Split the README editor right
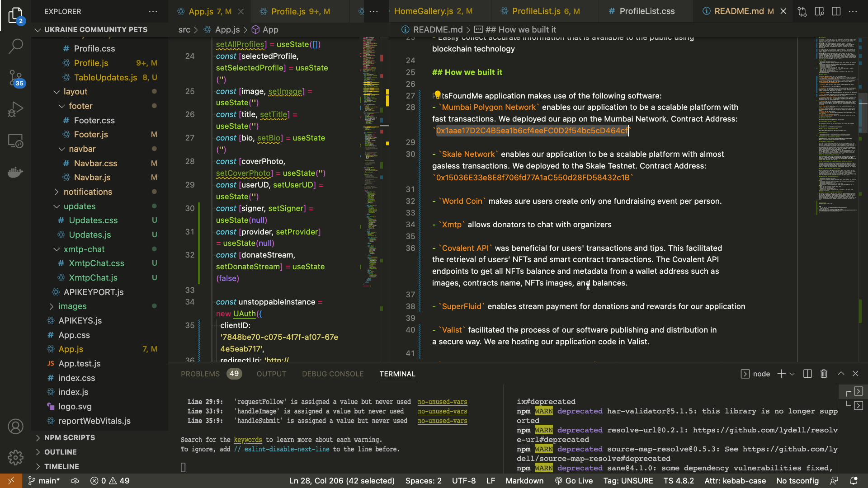This screenshot has height=488, width=868. [x=836, y=11]
